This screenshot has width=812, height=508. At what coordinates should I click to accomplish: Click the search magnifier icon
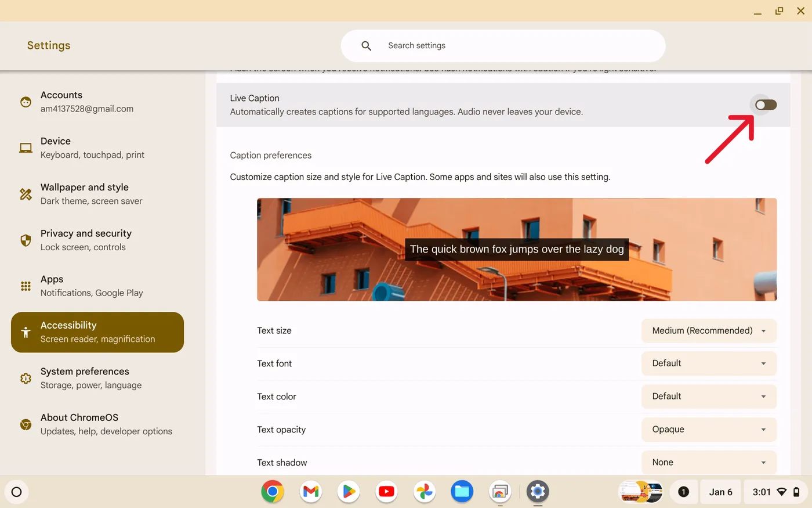366,46
